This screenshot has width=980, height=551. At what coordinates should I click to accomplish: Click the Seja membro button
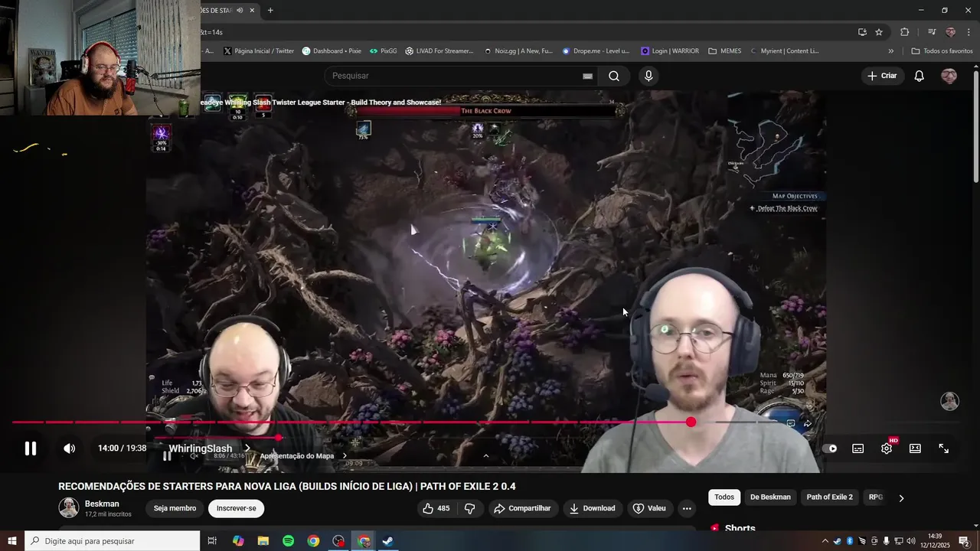[x=175, y=508]
